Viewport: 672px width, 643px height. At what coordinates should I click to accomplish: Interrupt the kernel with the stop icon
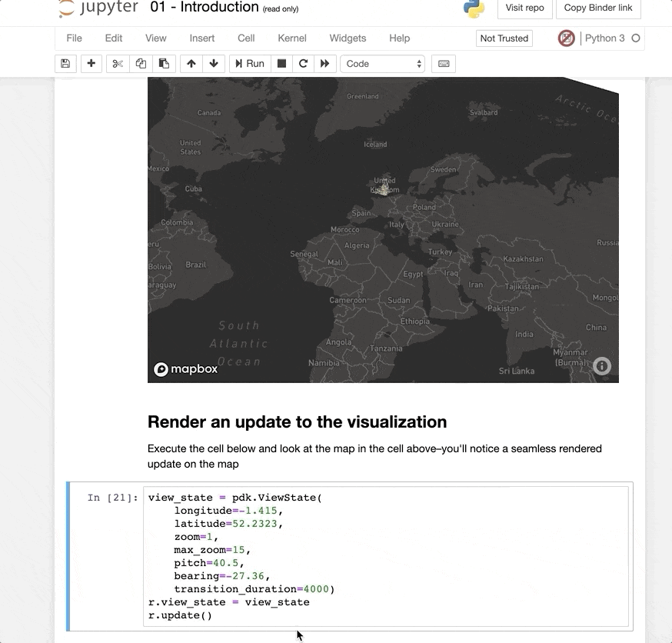281,64
